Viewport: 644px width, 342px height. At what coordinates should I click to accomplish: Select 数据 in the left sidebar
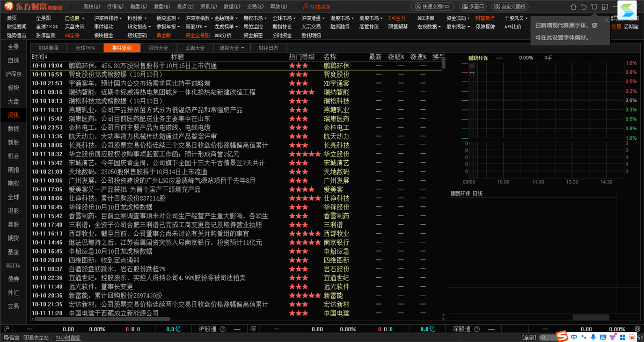coord(13,129)
